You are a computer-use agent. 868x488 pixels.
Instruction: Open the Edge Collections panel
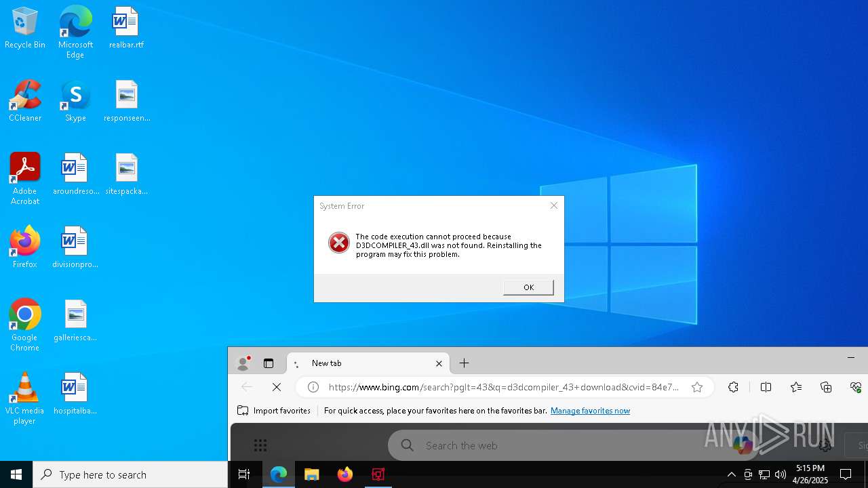point(826,387)
